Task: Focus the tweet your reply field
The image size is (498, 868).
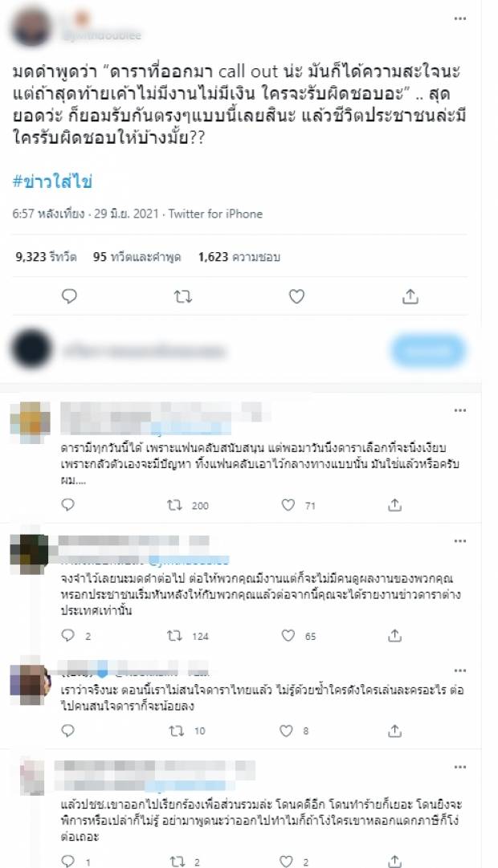Action: click(144, 350)
